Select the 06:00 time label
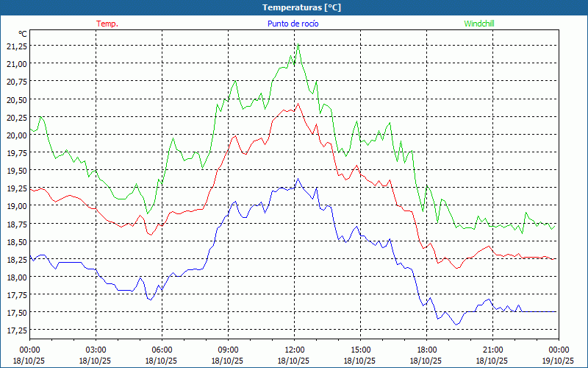 pos(162,350)
